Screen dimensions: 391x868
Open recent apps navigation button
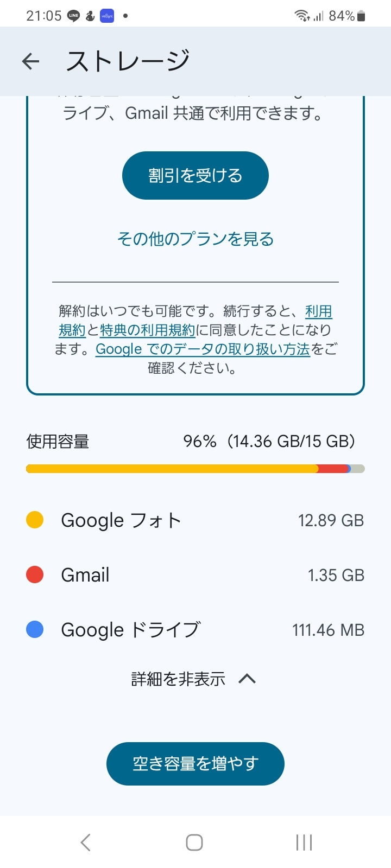(x=304, y=843)
